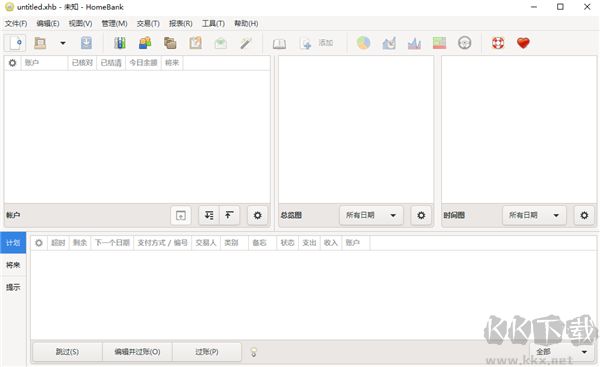This screenshot has height=367, width=600.
Task: Click the 已核对 column header
Action: pyautogui.click(x=82, y=63)
